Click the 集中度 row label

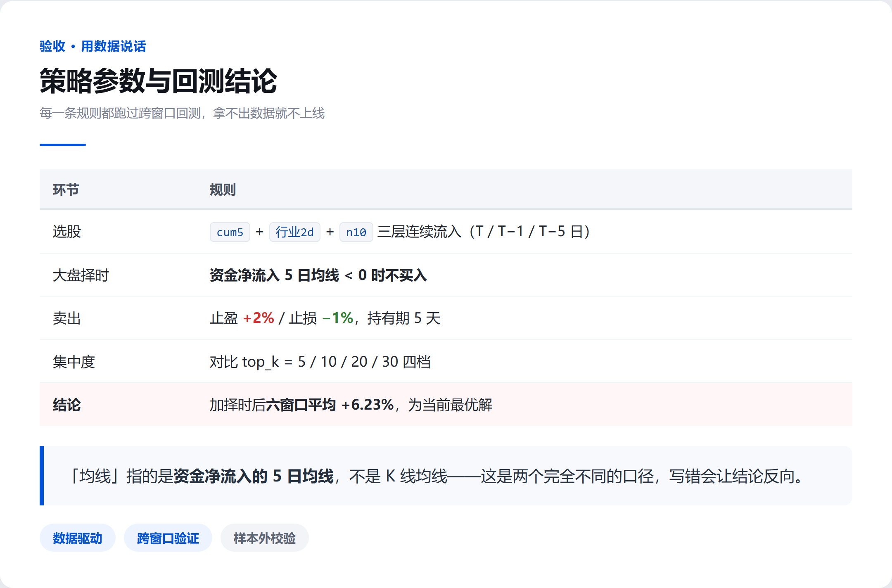tap(74, 362)
